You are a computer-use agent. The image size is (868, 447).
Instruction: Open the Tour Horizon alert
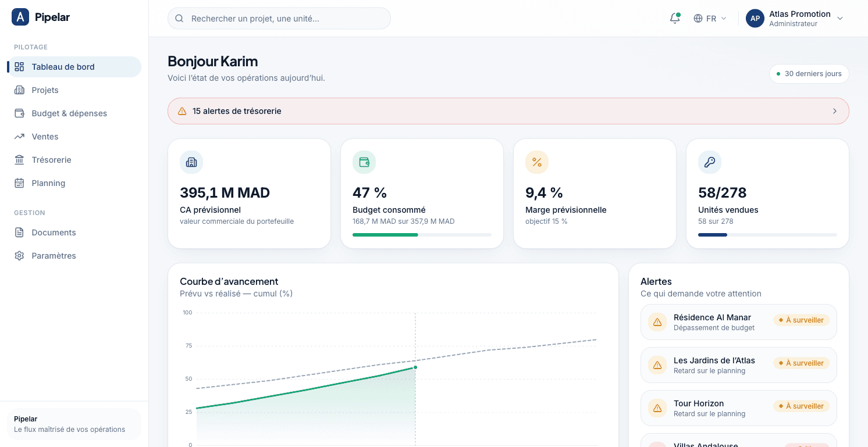[x=739, y=408]
